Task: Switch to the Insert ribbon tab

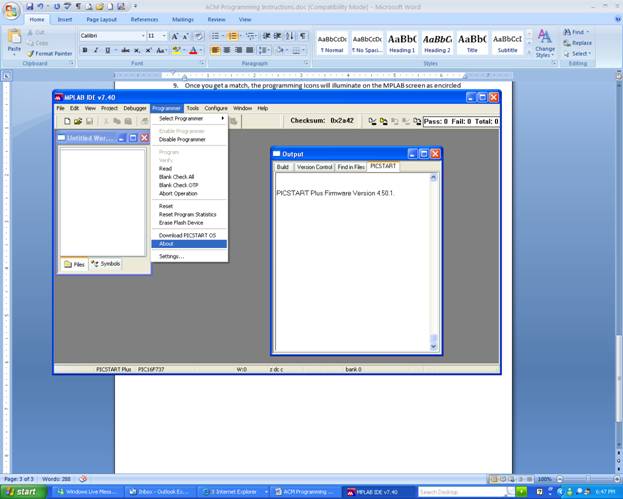Action: click(x=64, y=19)
